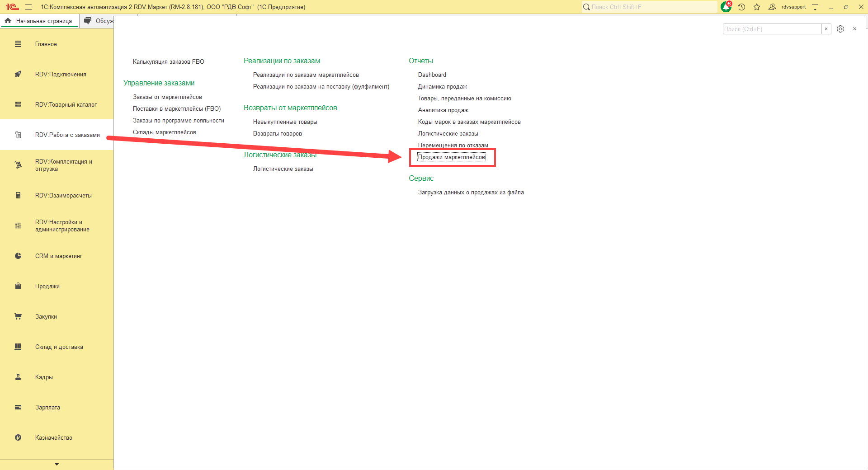Open the favorites star icon
The image size is (868, 470).
(757, 7)
